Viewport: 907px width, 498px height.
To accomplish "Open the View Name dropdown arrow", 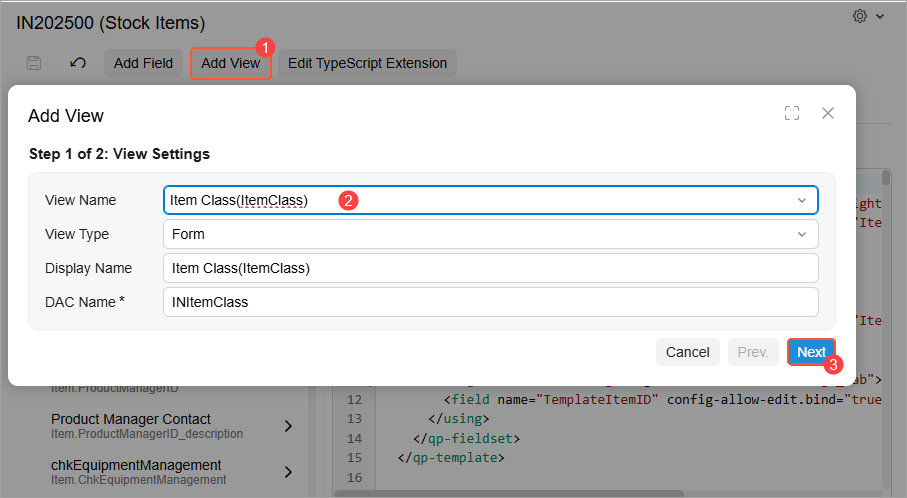I will click(801, 200).
